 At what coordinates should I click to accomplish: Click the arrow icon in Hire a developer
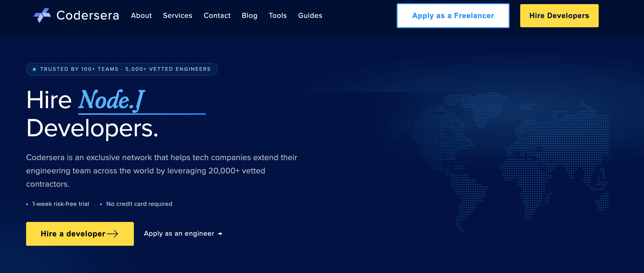113,234
